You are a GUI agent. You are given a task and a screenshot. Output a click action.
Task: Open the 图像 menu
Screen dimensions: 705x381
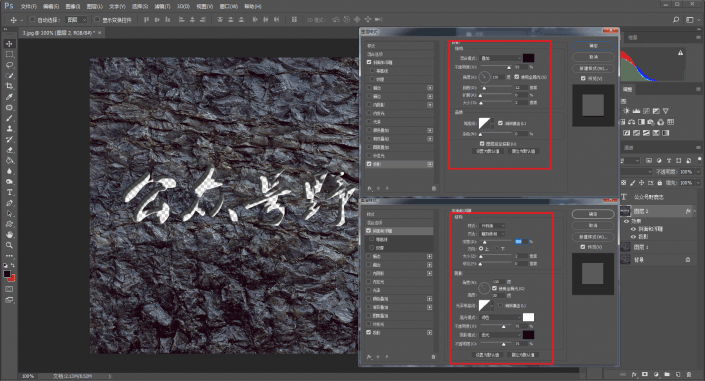click(x=73, y=6)
